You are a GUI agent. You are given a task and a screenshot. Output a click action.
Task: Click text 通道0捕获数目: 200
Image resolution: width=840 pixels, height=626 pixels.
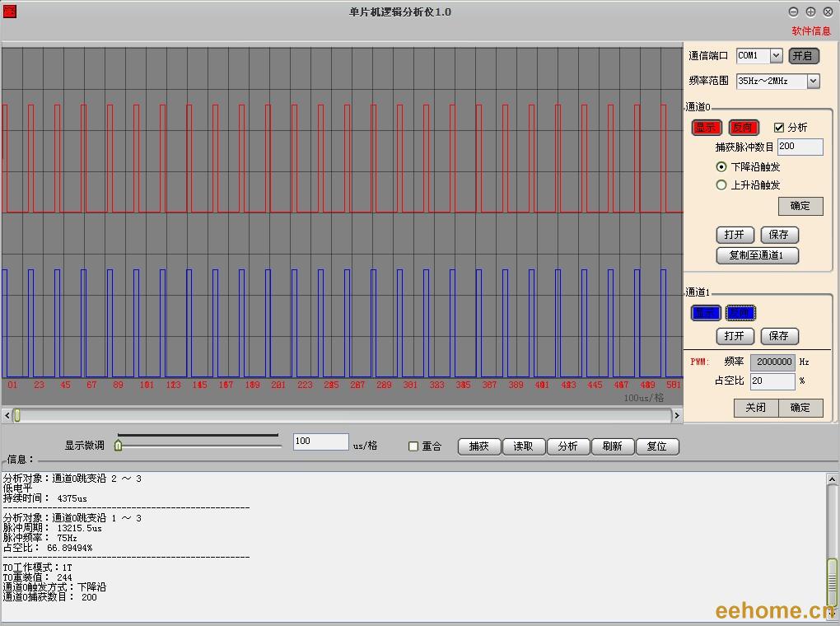pos(49,597)
